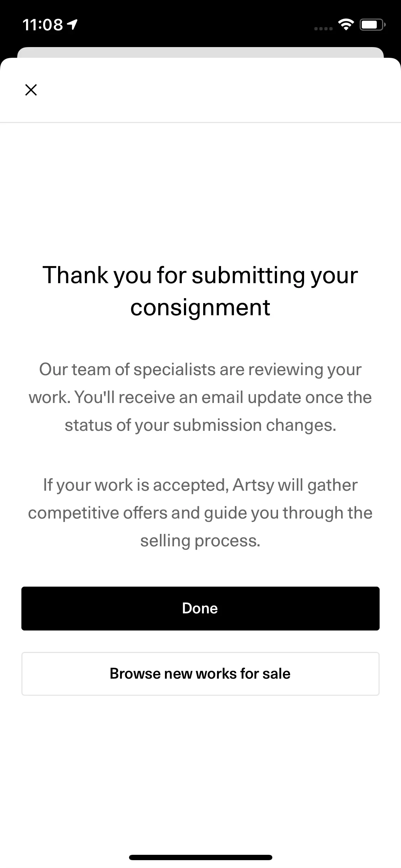Image resolution: width=401 pixels, height=868 pixels.
Task: Open Browse new works for sale
Action: click(x=200, y=674)
